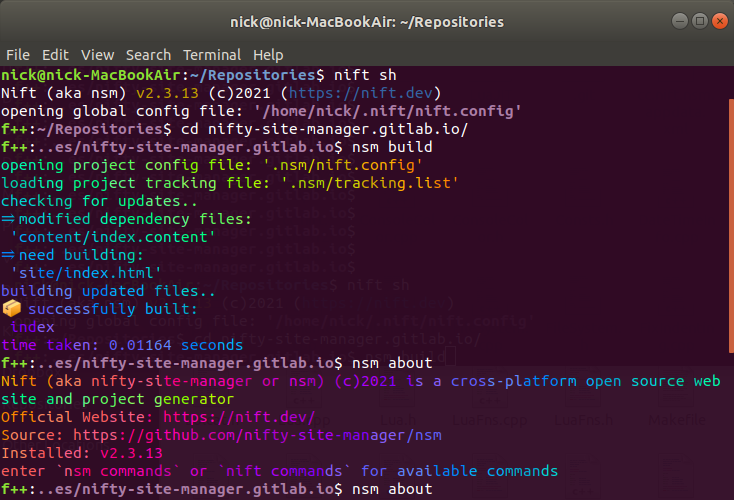This screenshot has width=734, height=500.
Task: Click the terminal cursor box after nsm build
Action: coord(450,356)
